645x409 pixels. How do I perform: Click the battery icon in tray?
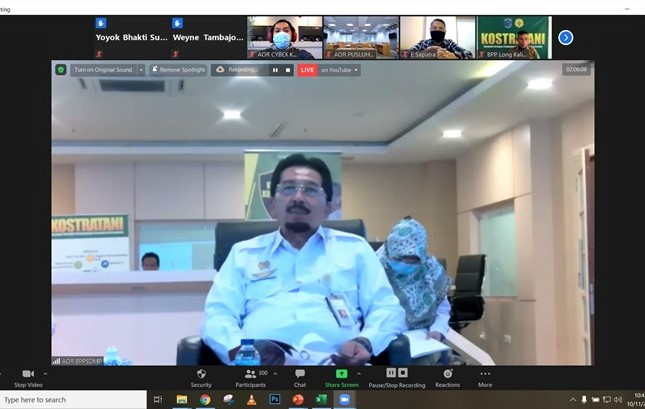coord(595,400)
